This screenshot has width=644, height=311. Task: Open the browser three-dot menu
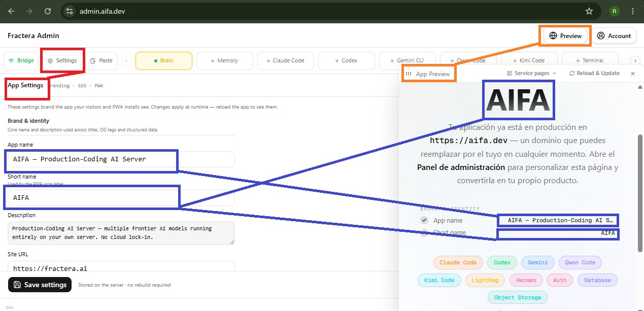pos(632,11)
